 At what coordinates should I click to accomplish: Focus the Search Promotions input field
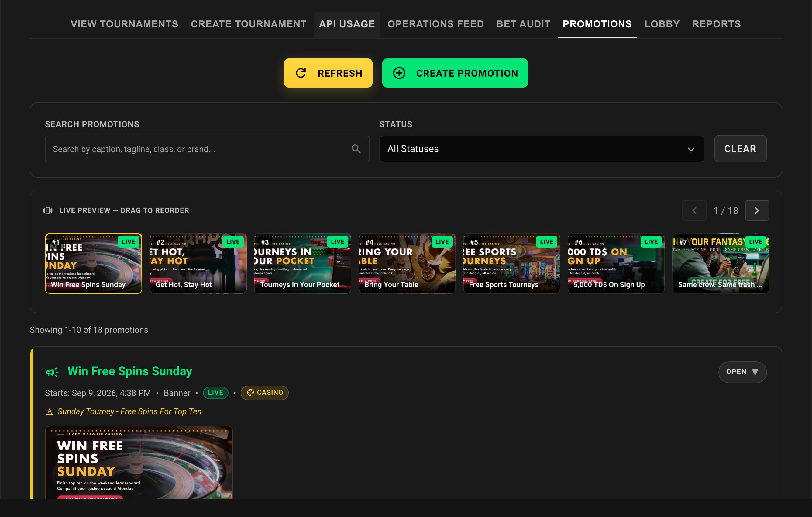[207, 149]
